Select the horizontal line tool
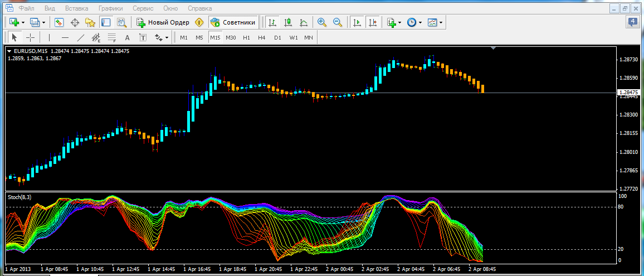 pos(65,37)
